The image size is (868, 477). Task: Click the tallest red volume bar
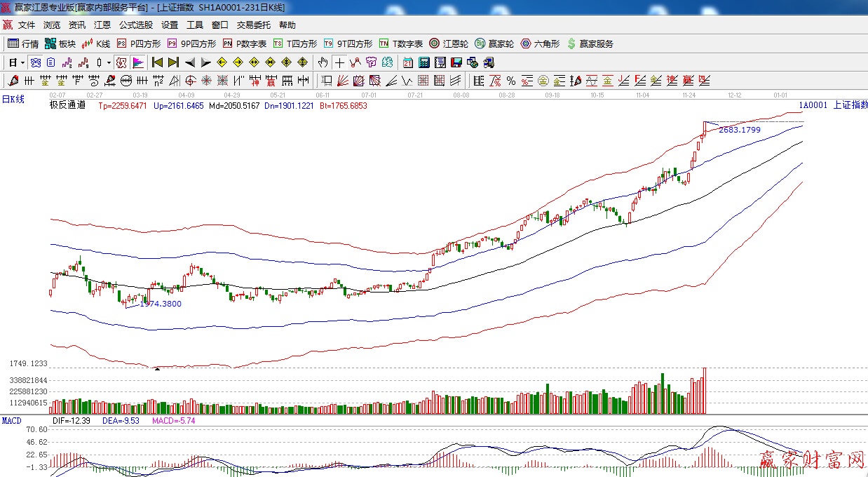(704, 391)
